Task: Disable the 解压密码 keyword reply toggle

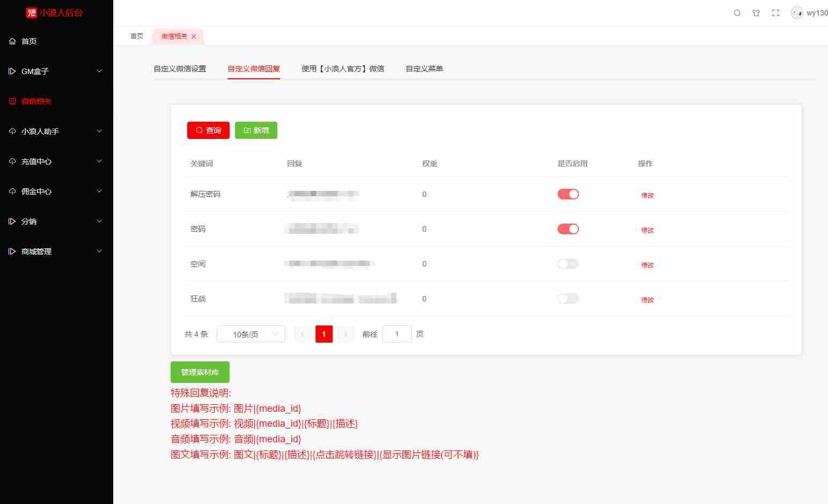Action: (x=568, y=194)
